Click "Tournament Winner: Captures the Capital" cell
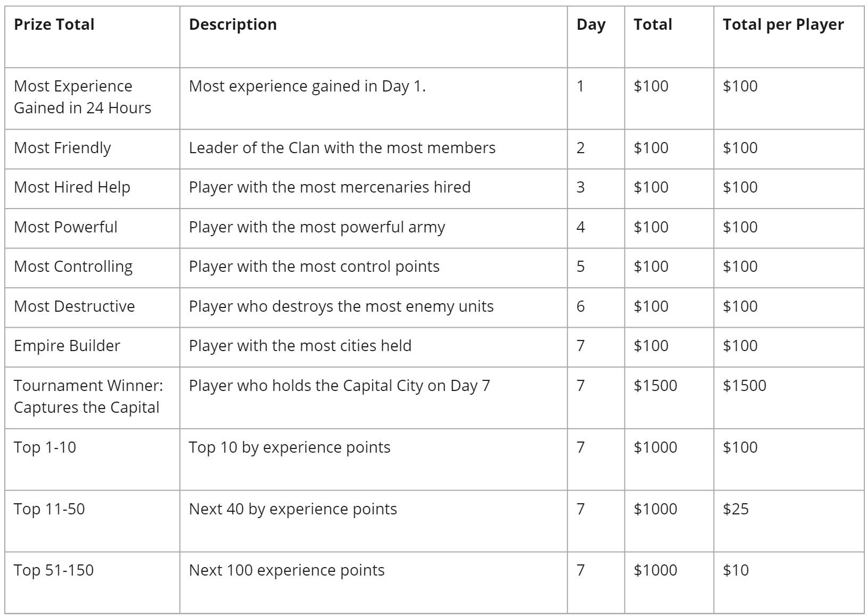The height and width of the screenshot is (616, 867). point(88,396)
